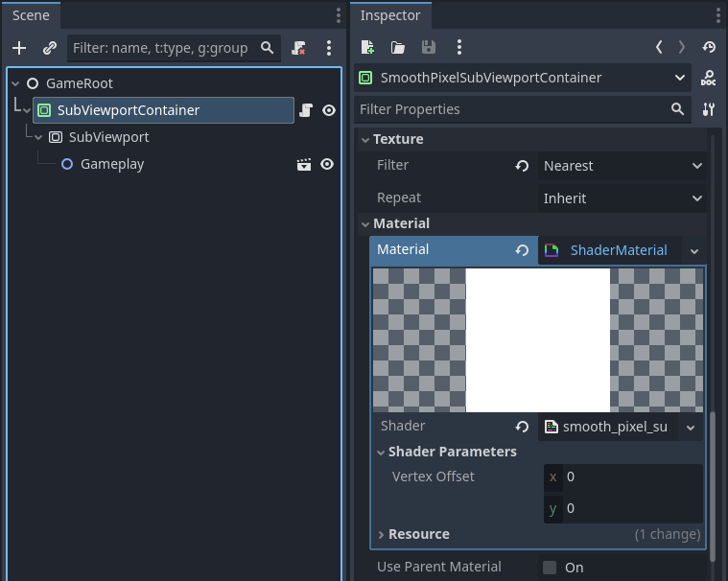The image size is (728, 581).
Task: Create a new resource in Inspector
Action: click(367, 47)
